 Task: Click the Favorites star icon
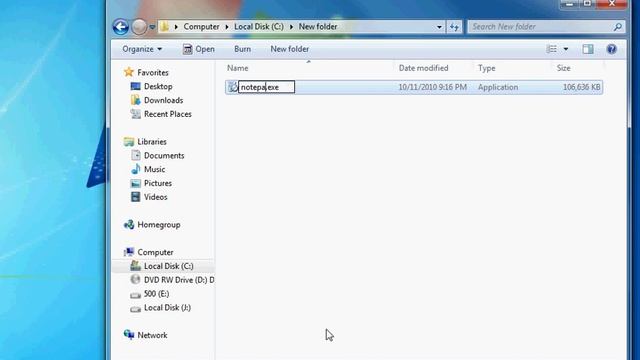click(x=129, y=72)
